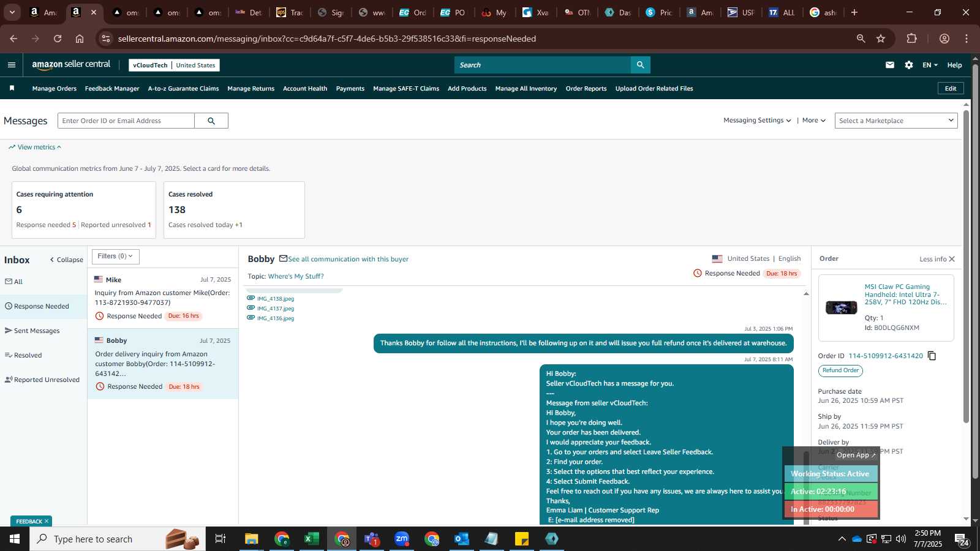Click the amazon seller central logo
980x551 pixels.
tap(71, 64)
